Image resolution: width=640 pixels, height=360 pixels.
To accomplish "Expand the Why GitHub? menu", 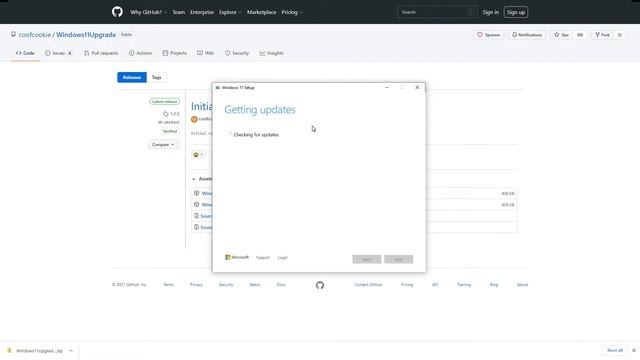I will click(x=148, y=12).
